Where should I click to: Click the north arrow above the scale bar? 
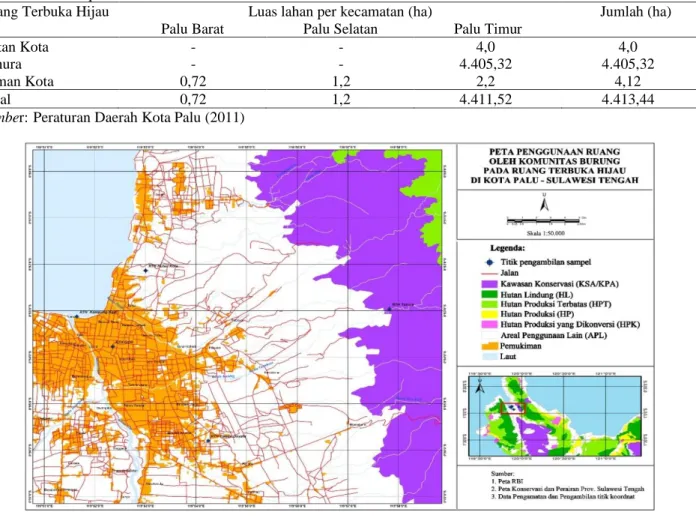[545, 203]
